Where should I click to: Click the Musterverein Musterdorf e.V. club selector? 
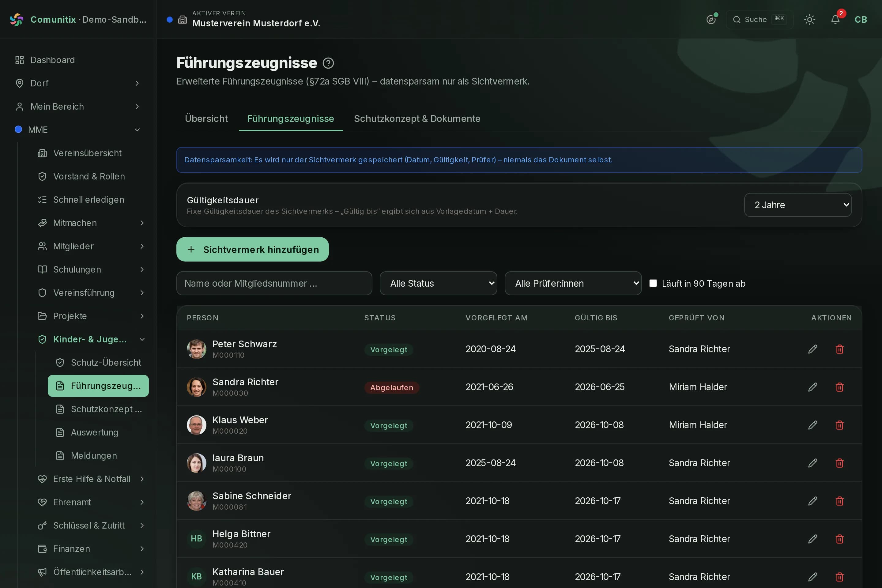pos(244,19)
